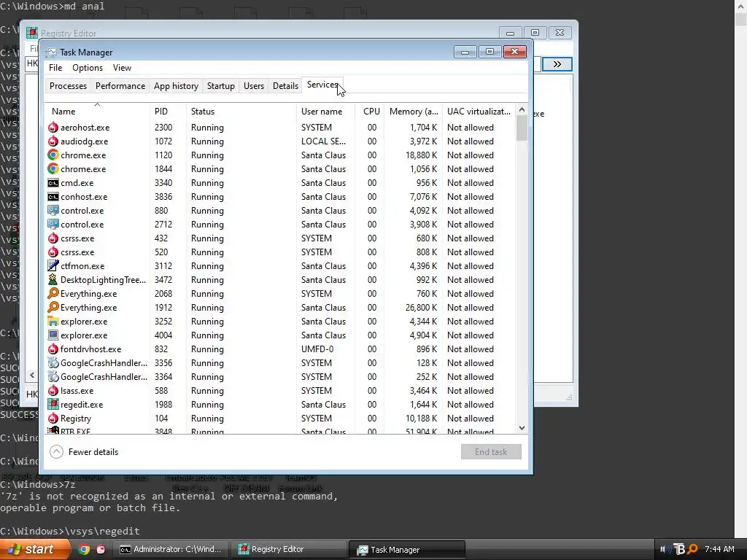Click the ctfmon.exe pen icon
The image size is (747, 560).
(x=53, y=265)
